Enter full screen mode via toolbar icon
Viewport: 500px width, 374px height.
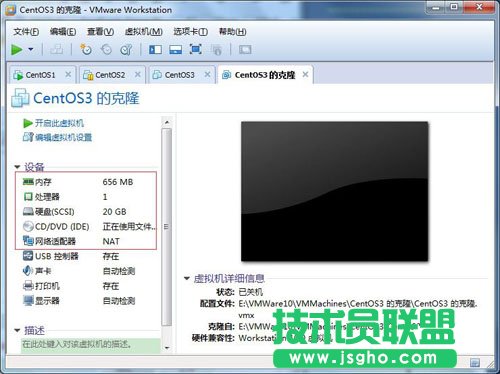[x=196, y=50]
